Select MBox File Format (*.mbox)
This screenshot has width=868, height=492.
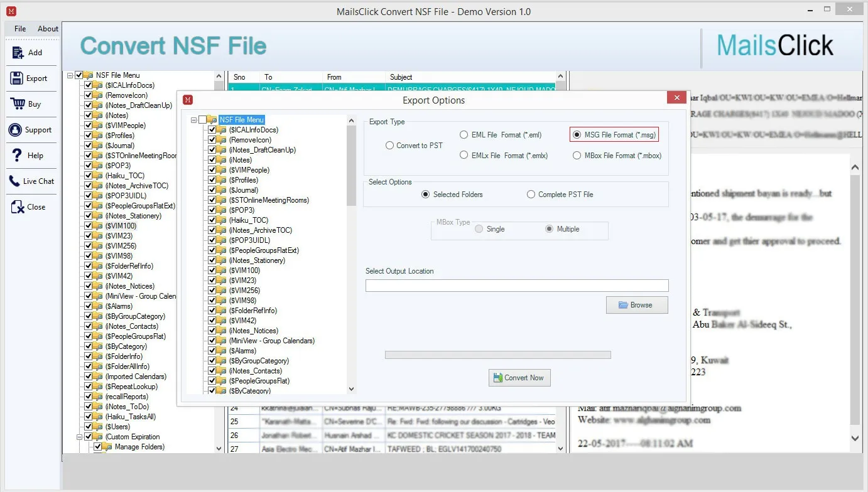pyautogui.click(x=617, y=156)
